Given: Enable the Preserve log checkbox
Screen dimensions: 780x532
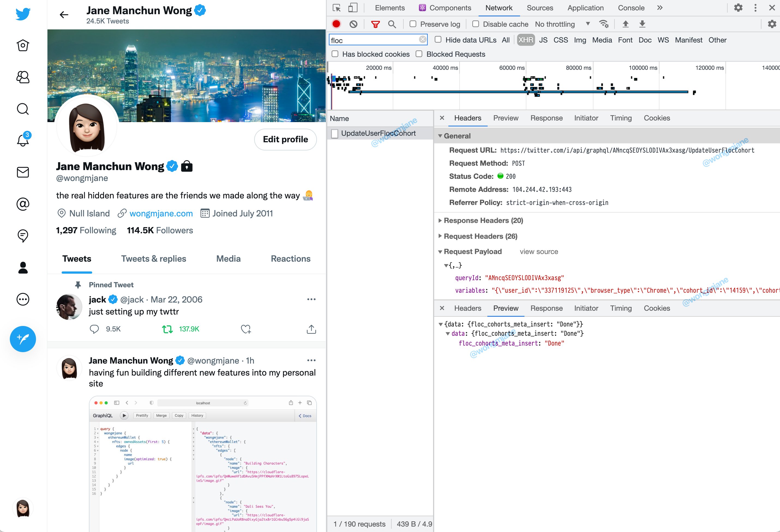Looking at the screenshot, I should coord(413,24).
